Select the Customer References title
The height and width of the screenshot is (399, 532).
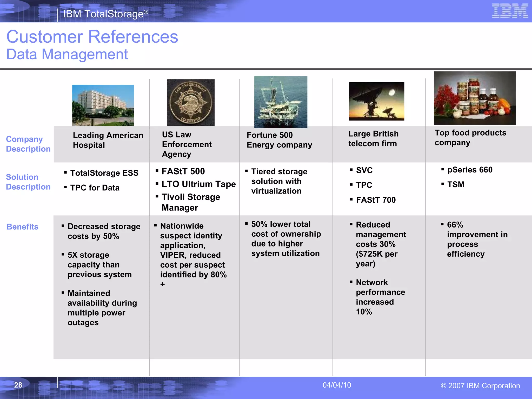92,37
